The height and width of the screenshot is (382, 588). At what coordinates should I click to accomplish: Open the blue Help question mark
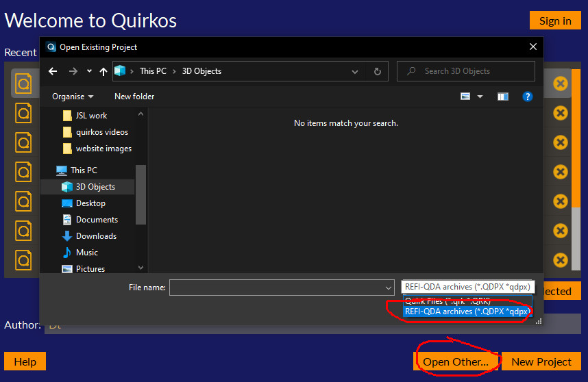tap(528, 97)
